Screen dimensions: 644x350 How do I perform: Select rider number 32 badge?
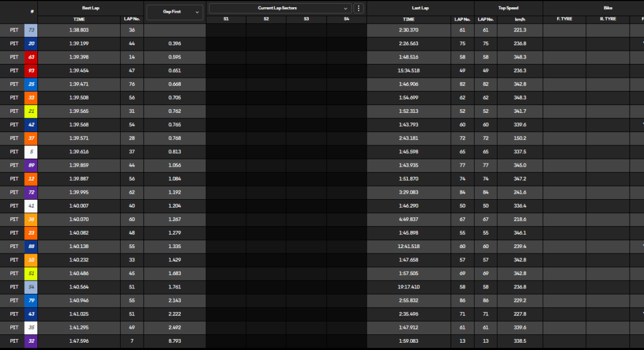[x=31, y=341]
